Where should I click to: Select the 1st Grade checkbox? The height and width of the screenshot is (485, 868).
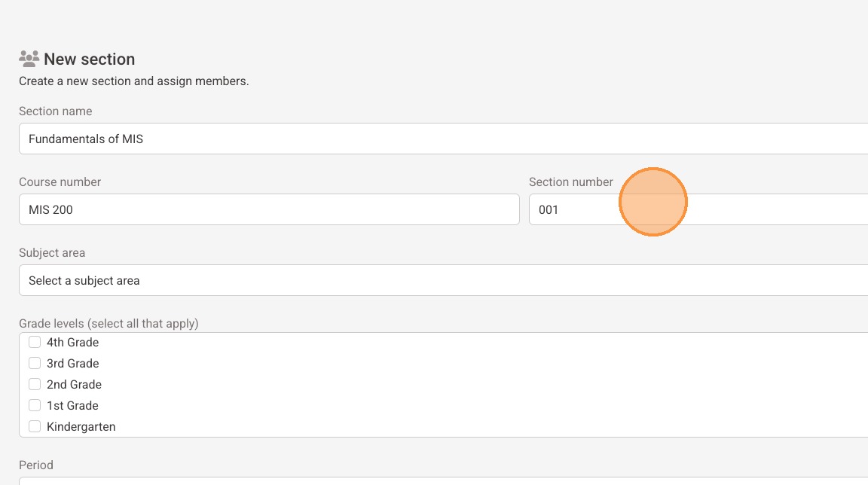[35, 405]
